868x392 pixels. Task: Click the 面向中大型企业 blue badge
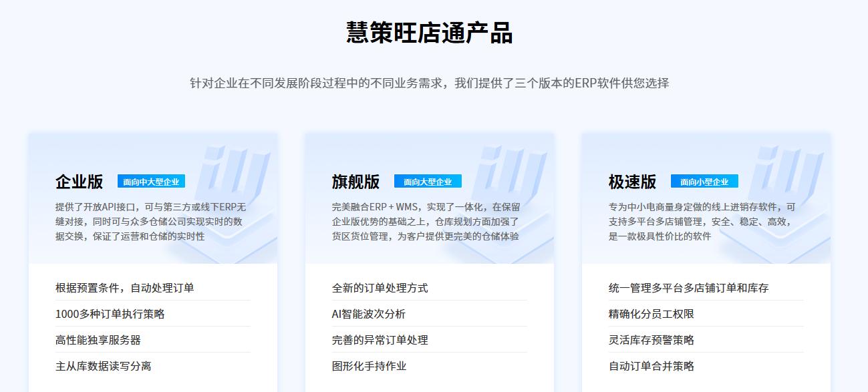click(151, 182)
